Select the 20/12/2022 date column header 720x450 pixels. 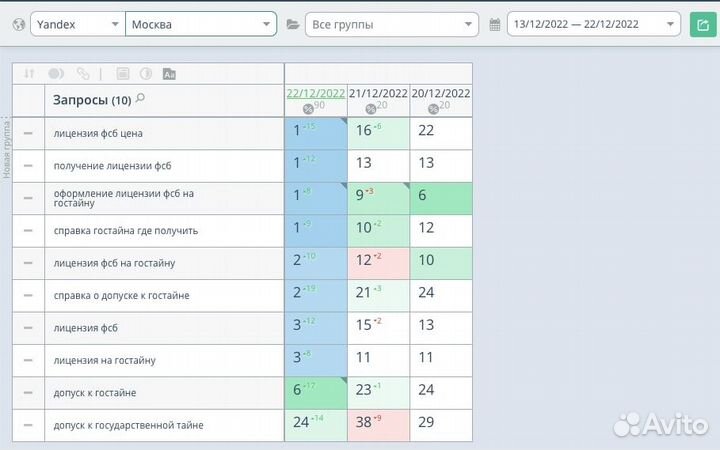441,93
